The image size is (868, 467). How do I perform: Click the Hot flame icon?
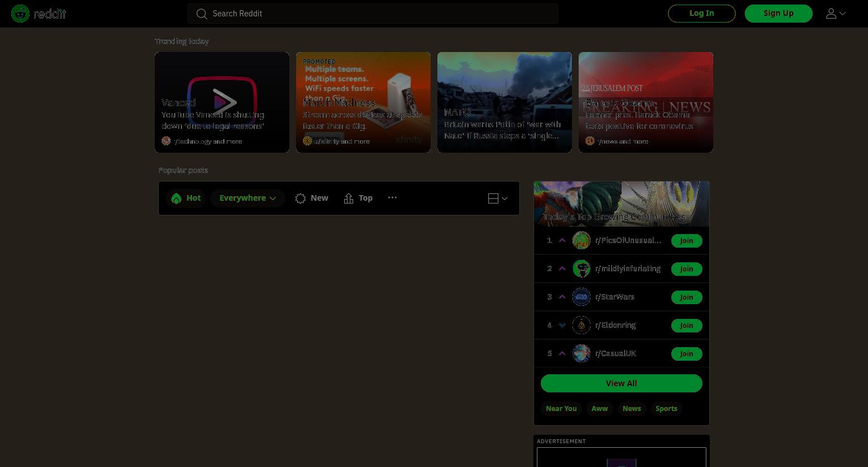click(176, 198)
